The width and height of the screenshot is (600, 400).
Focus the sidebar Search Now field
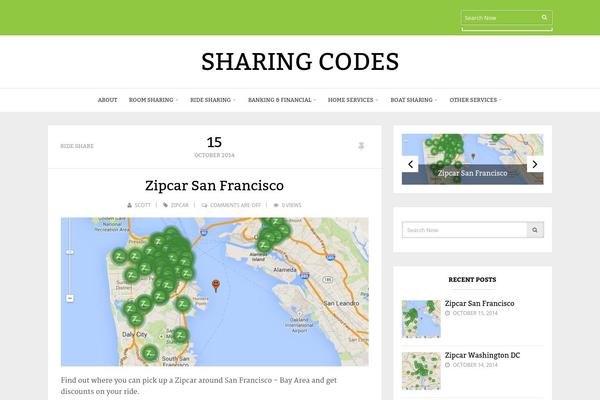[465, 230]
